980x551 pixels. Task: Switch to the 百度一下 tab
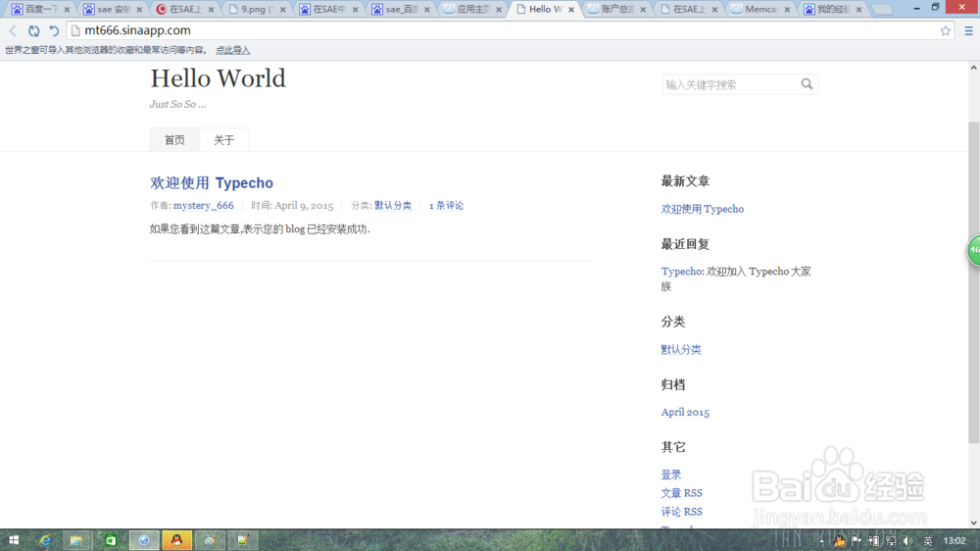(x=40, y=10)
